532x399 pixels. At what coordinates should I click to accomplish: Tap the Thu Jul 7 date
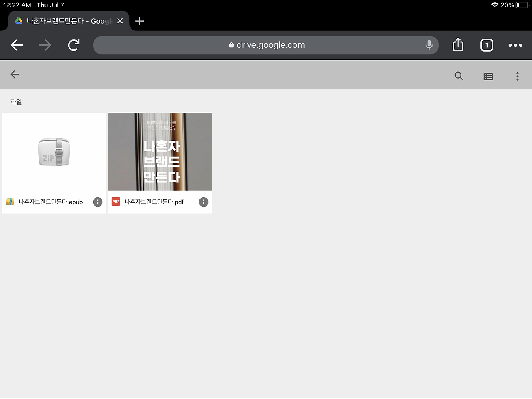(x=50, y=5)
